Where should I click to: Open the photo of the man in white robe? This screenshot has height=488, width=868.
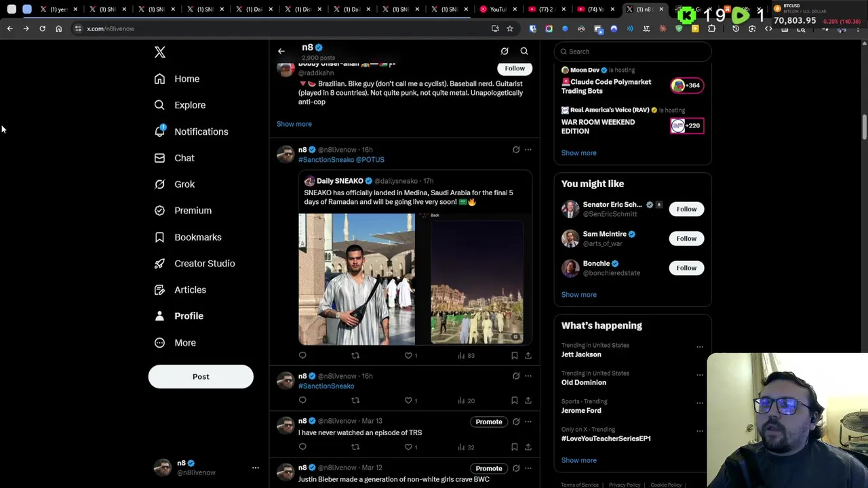pyautogui.click(x=357, y=279)
